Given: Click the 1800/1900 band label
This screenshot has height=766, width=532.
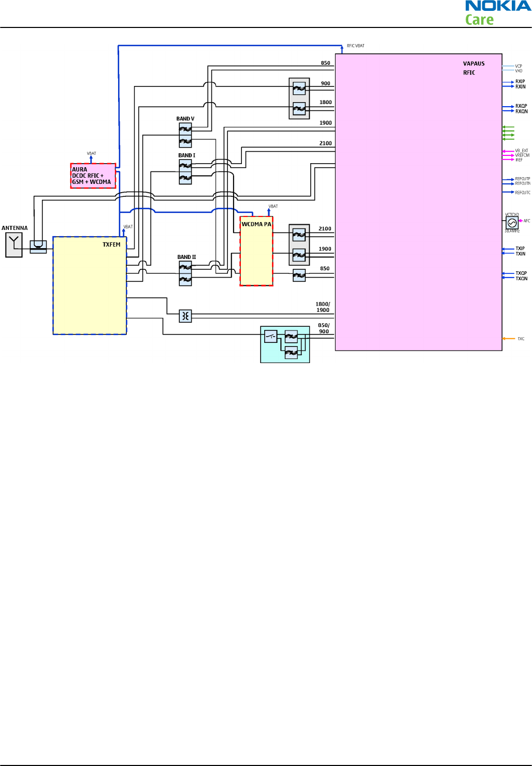Looking at the screenshot, I should [323, 307].
